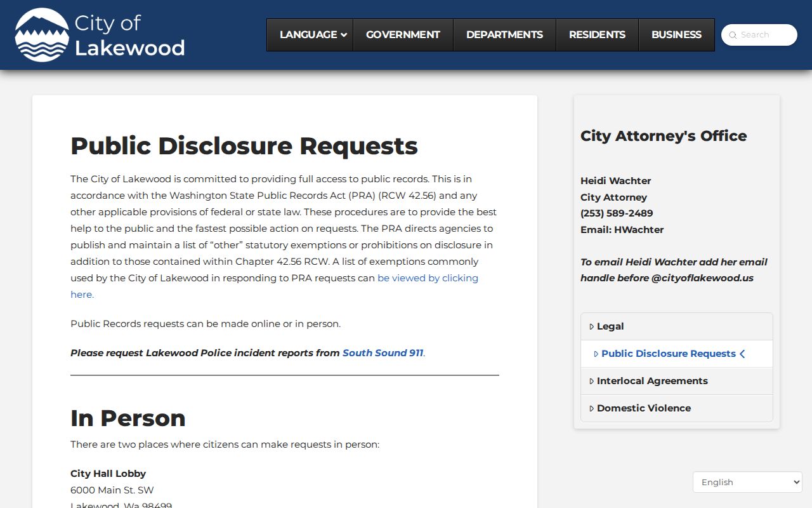The width and height of the screenshot is (812, 508).
Task: Click the 6000 Main St. SW address
Action: (x=112, y=490)
